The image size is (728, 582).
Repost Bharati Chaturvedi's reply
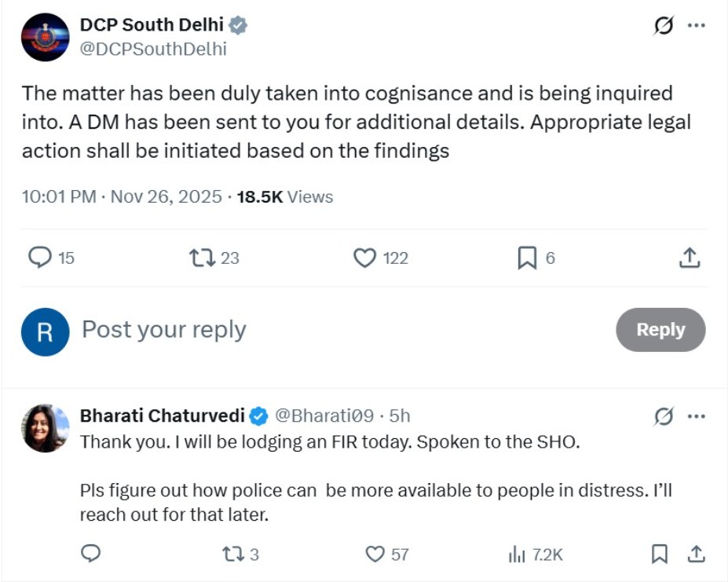pyautogui.click(x=231, y=554)
